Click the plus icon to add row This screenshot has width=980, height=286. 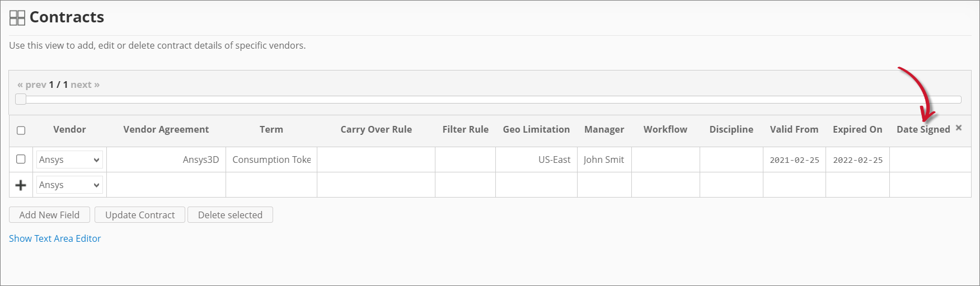[x=21, y=185]
